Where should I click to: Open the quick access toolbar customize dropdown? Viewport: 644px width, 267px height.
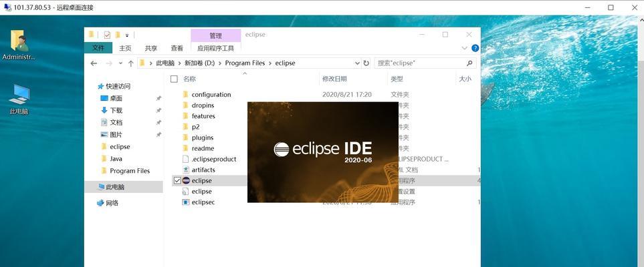[x=127, y=35]
